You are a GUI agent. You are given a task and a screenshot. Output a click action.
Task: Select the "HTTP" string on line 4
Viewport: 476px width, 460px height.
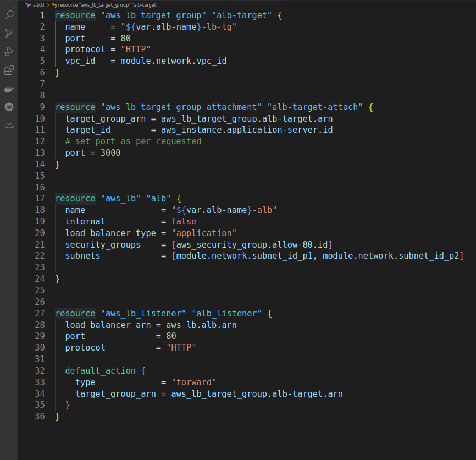coord(135,49)
